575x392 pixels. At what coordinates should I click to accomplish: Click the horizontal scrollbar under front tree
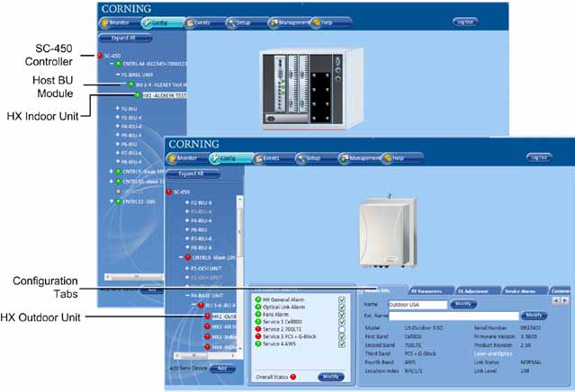click(x=206, y=356)
